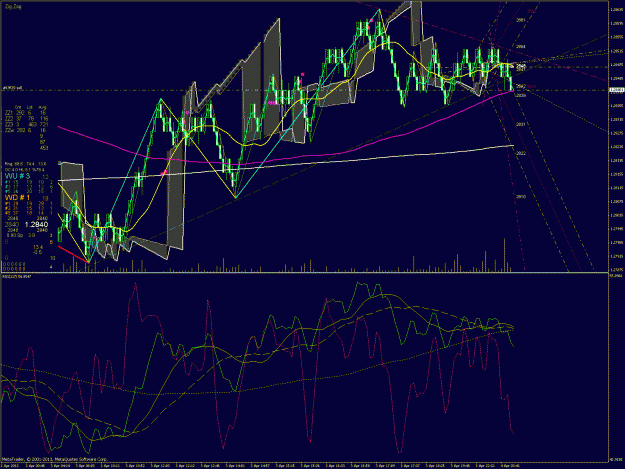
Task: Click the ZZ1 row in the statistics table
Action: (26, 113)
